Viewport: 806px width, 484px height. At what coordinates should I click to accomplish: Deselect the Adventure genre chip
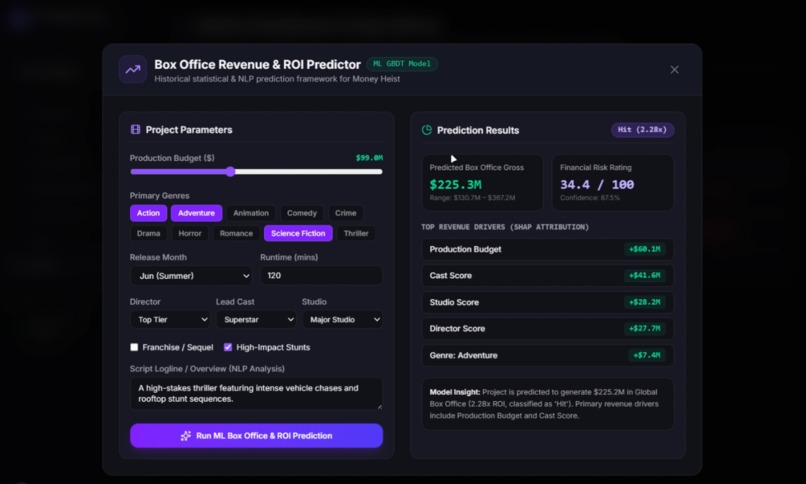click(x=196, y=213)
